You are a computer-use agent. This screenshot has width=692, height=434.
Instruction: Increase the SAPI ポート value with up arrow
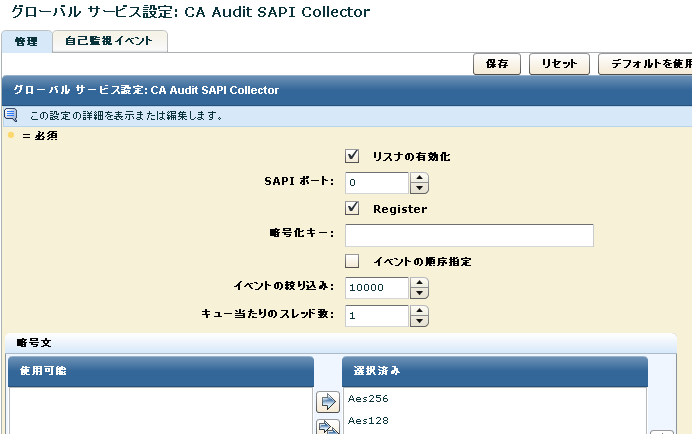tap(420, 177)
